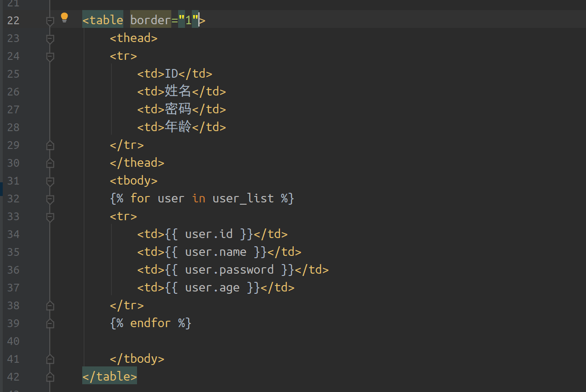The height and width of the screenshot is (392, 586).
Task: Click the <tr> tag on line 24
Action: (123, 56)
